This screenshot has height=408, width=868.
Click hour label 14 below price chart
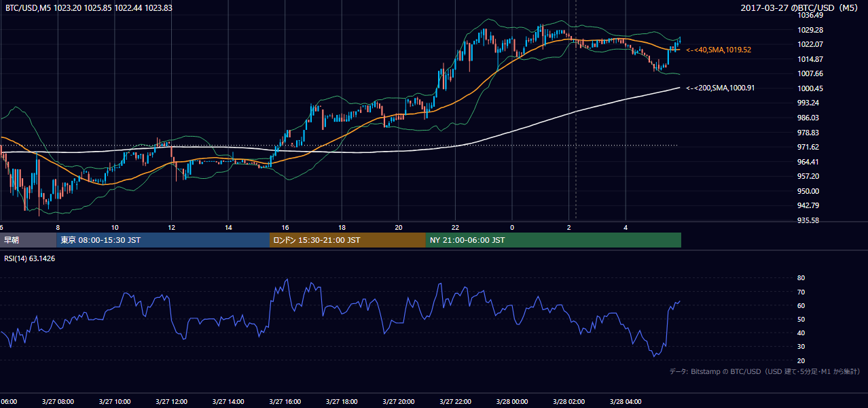click(x=228, y=227)
